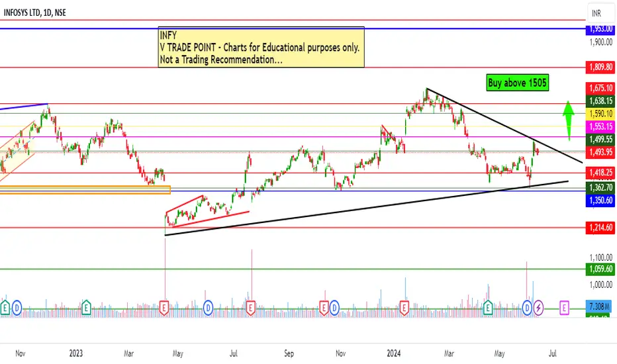This screenshot has height=364, width=617.
Task: Click the 1,675.10 red price label
Action: point(600,88)
